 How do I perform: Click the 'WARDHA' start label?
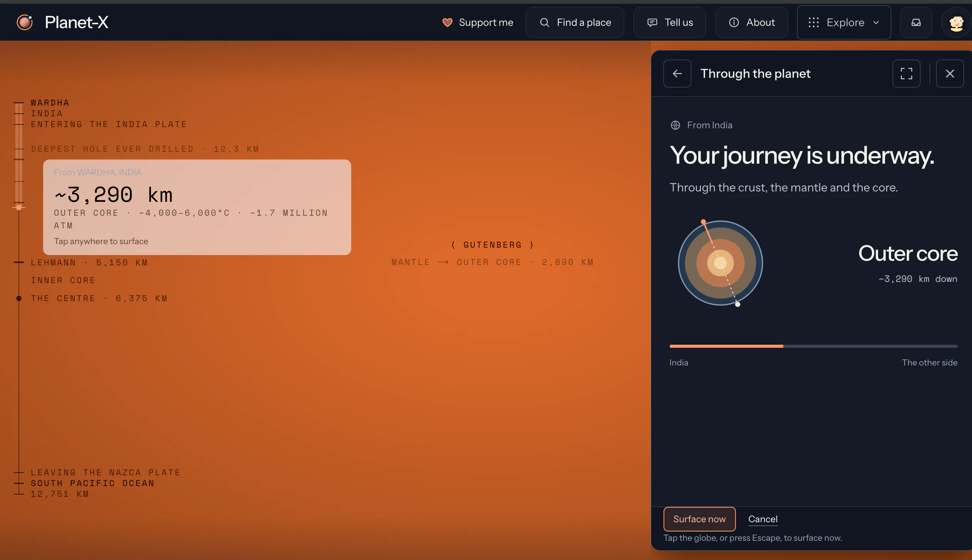(50, 103)
